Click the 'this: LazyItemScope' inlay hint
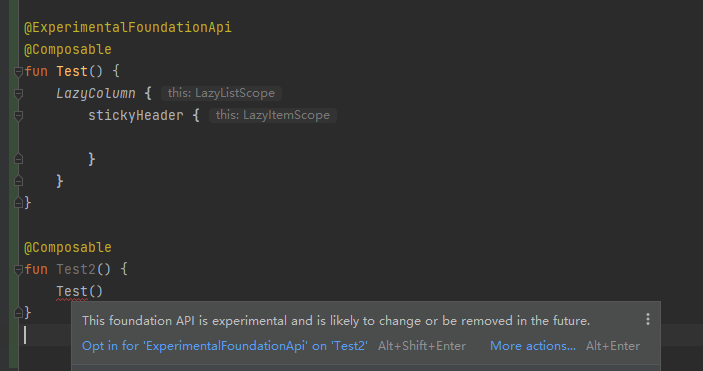This screenshot has width=703, height=371. (273, 115)
